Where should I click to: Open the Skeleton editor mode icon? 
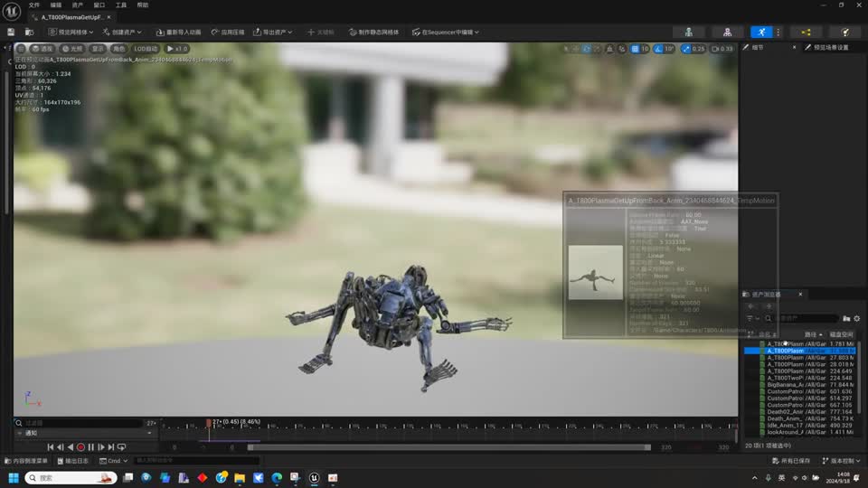689,32
